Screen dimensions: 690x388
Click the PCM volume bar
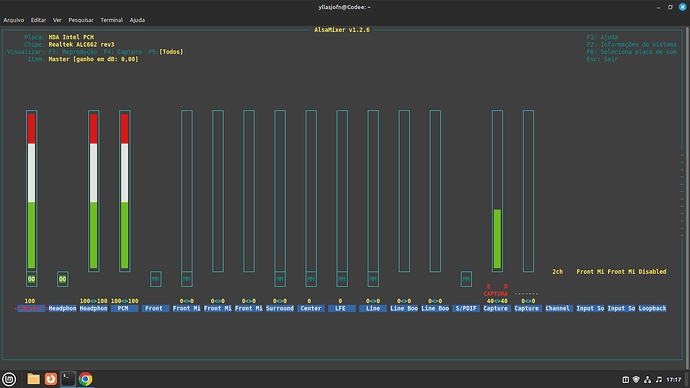[125, 191]
